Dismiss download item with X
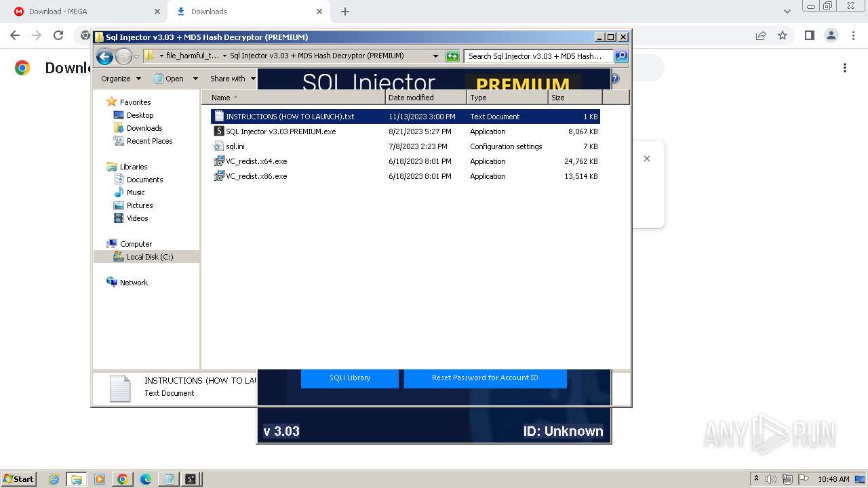 647,159
